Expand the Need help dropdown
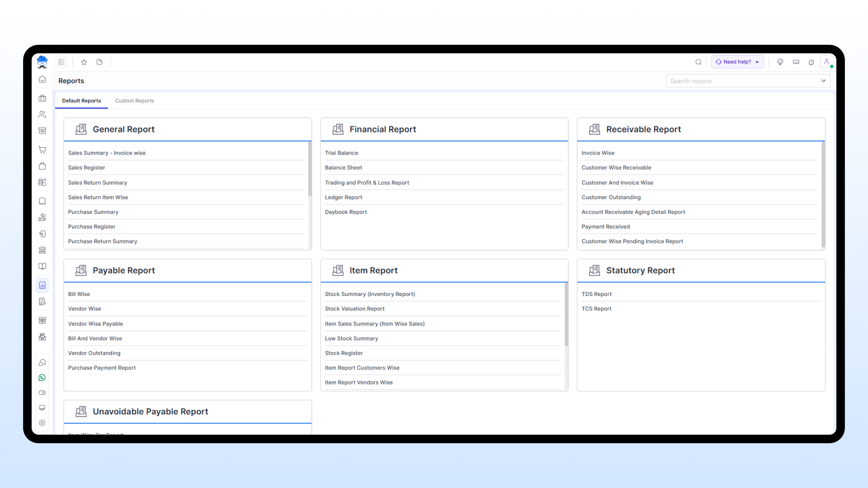The width and height of the screenshot is (868, 488). (737, 62)
